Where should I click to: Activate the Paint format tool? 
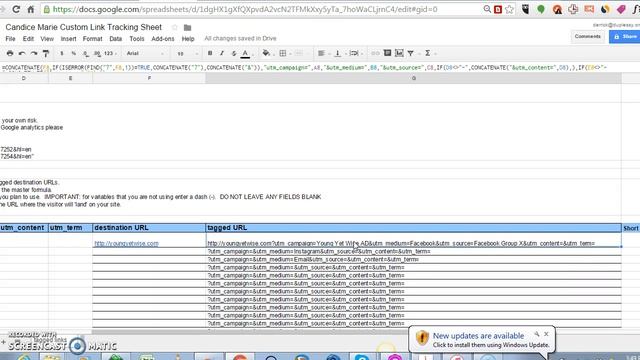click(46, 53)
